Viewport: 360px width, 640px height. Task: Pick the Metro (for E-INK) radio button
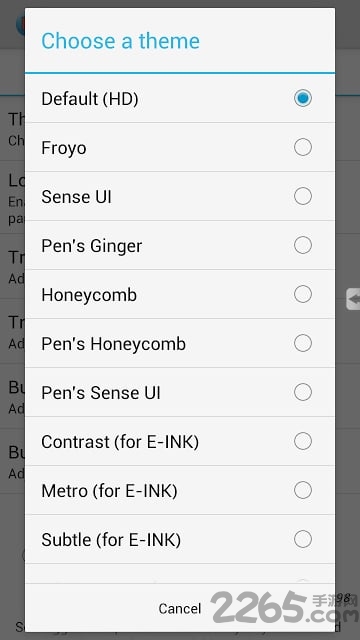(302, 490)
